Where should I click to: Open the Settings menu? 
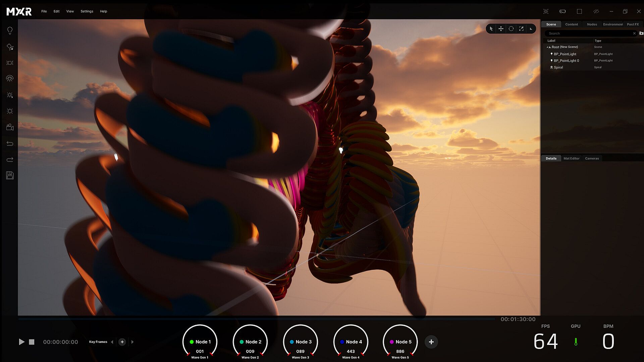coord(87,11)
